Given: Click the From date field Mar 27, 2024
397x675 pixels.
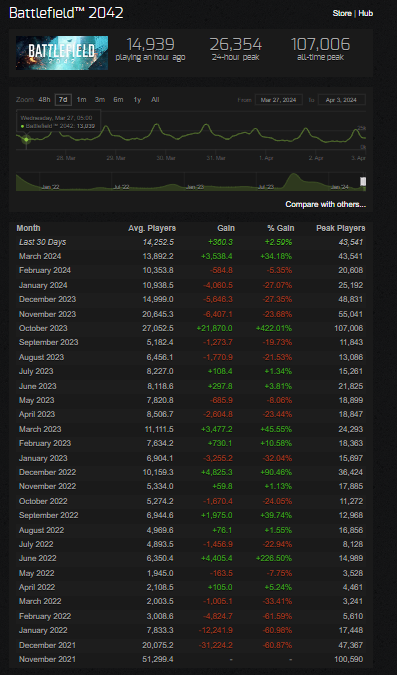Looking at the screenshot, I should point(279,100).
